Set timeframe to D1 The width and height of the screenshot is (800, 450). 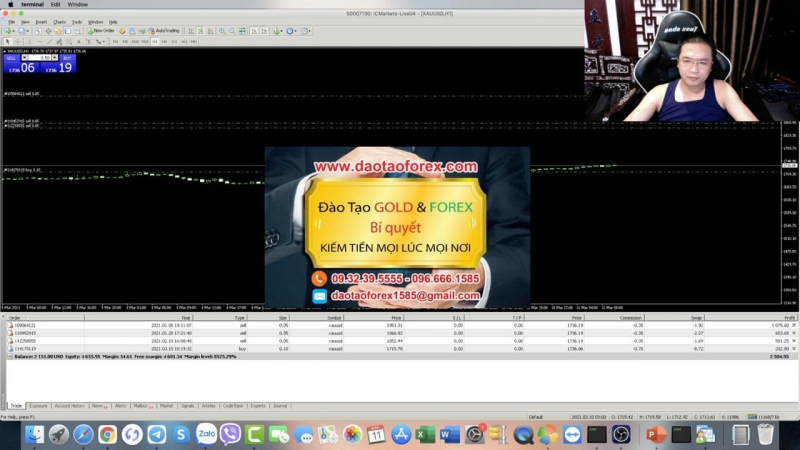[x=174, y=41]
